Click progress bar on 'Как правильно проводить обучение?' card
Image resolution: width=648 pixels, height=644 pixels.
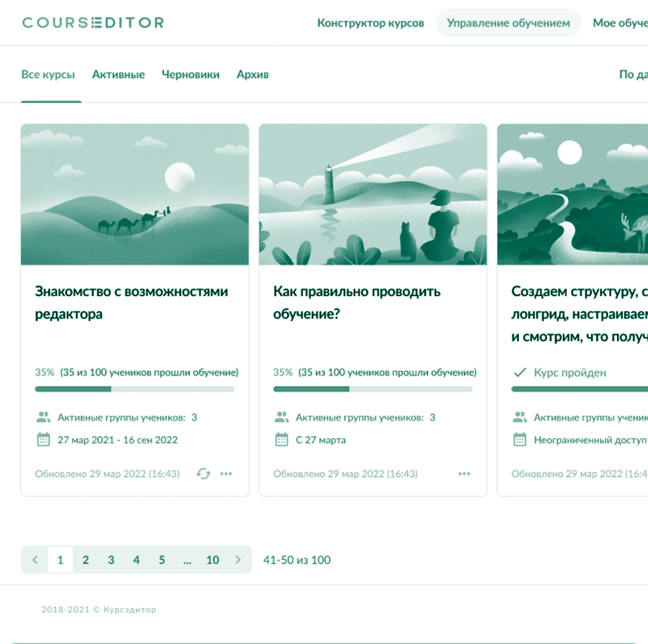click(x=373, y=389)
